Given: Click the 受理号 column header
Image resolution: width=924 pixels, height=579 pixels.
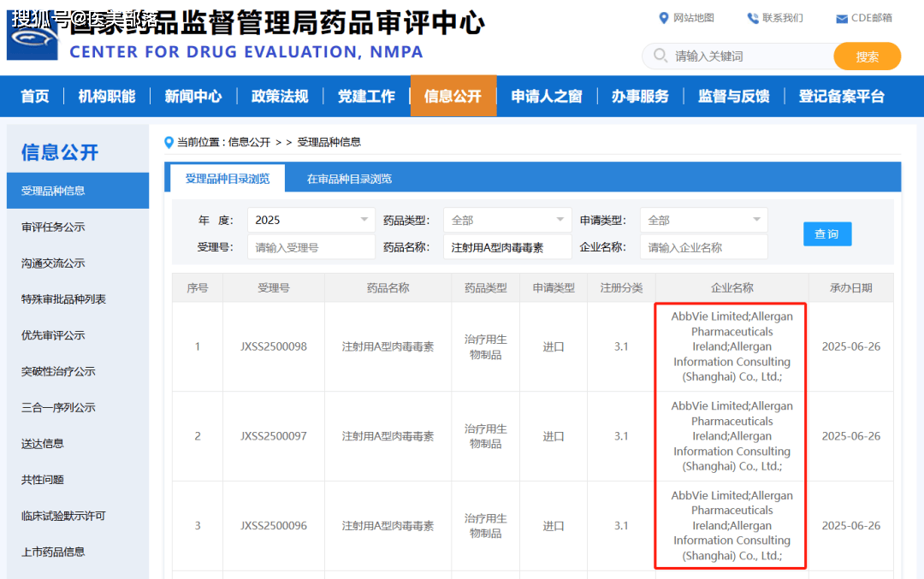Looking at the screenshot, I should 274,288.
